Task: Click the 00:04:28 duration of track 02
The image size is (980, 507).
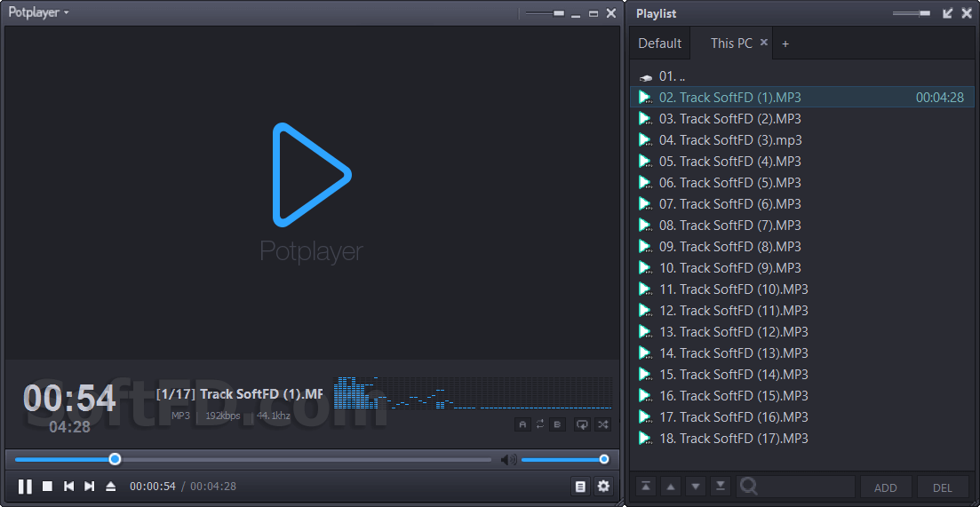Action: [x=939, y=98]
